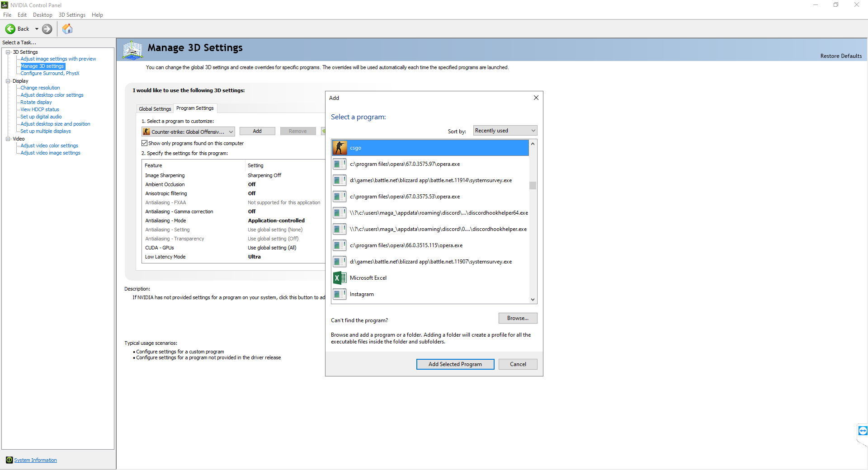Click the battle.net.11907 systemsurvey icon
The height and width of the screenshot is (470, 868).
[340, 262]
